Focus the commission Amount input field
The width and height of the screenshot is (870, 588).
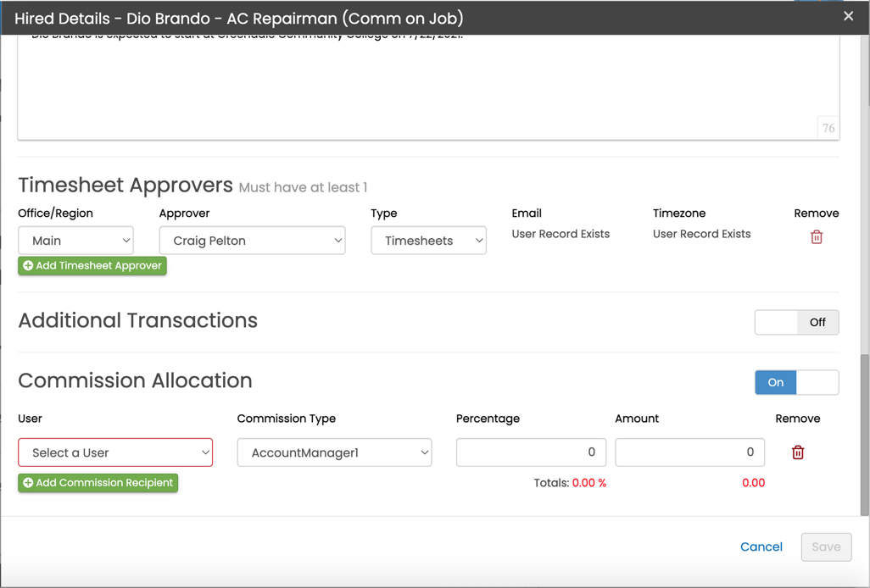coord(689,452)
